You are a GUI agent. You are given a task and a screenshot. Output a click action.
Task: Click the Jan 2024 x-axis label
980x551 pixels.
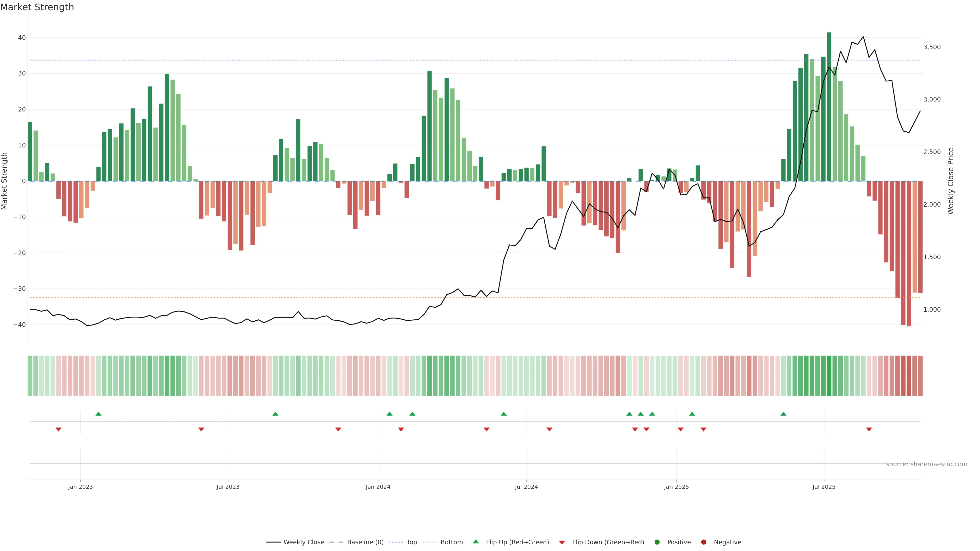(378, 487)
